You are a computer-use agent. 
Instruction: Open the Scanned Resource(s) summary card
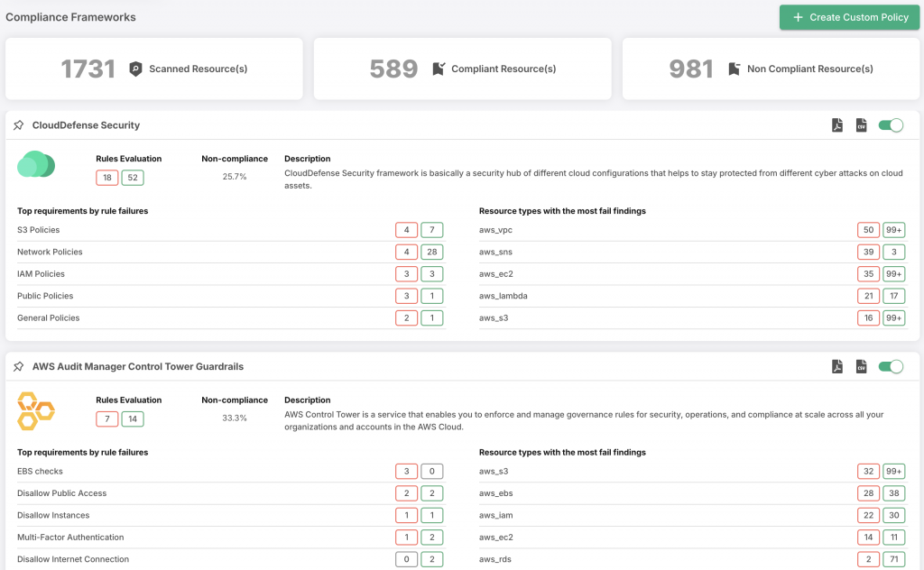pyautogui.click(x=153, y=69)
